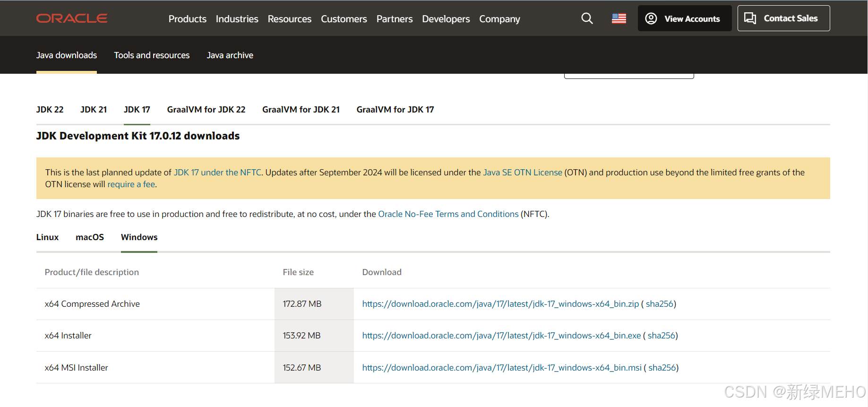The width and height of the screenshot is (868, 407).
Task: Open the Developers menu
Action: click(446, 19)
